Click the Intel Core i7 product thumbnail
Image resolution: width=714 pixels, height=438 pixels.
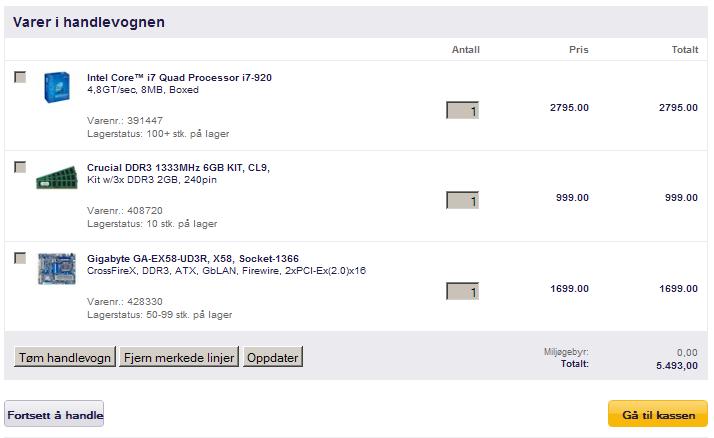coord(58,87)
